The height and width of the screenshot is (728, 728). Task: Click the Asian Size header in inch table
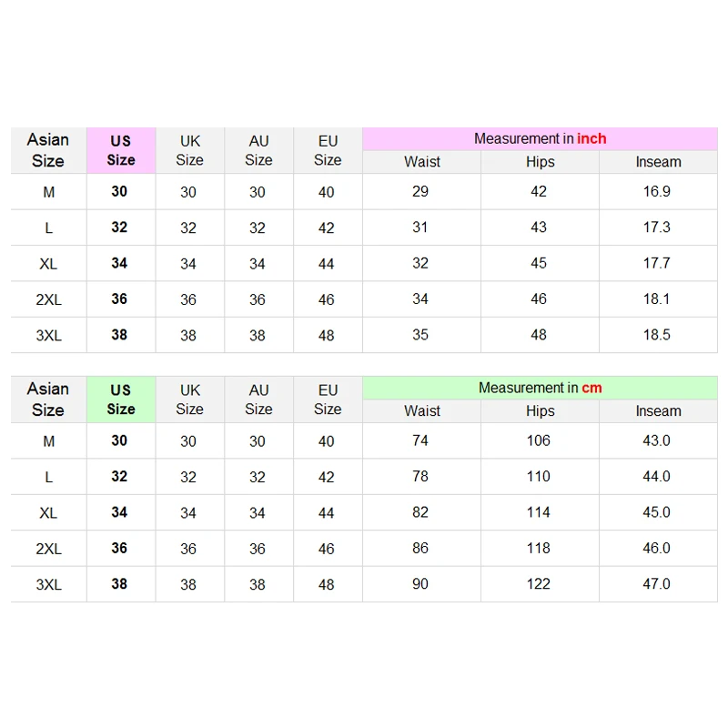coord(48,150)
